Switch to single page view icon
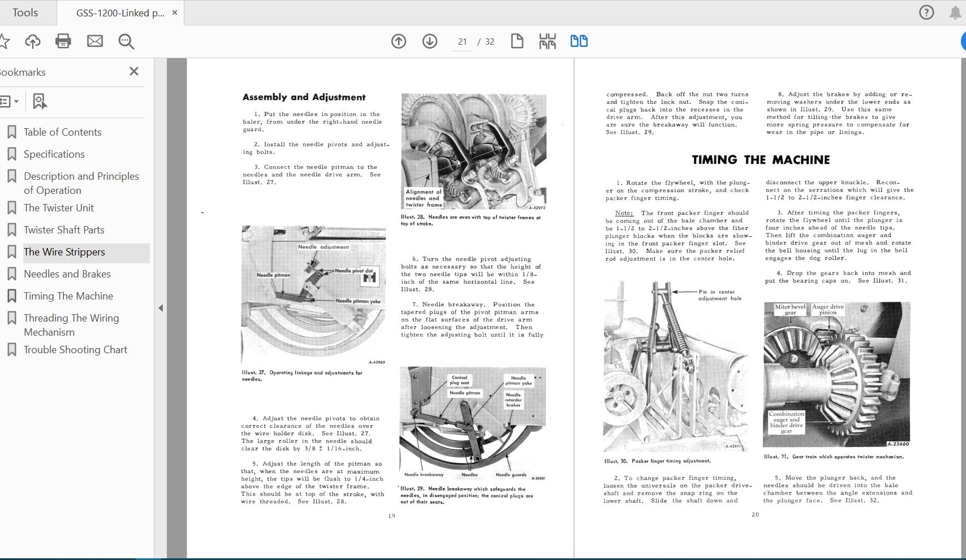 pyautogui.click(x=517, y=41)
